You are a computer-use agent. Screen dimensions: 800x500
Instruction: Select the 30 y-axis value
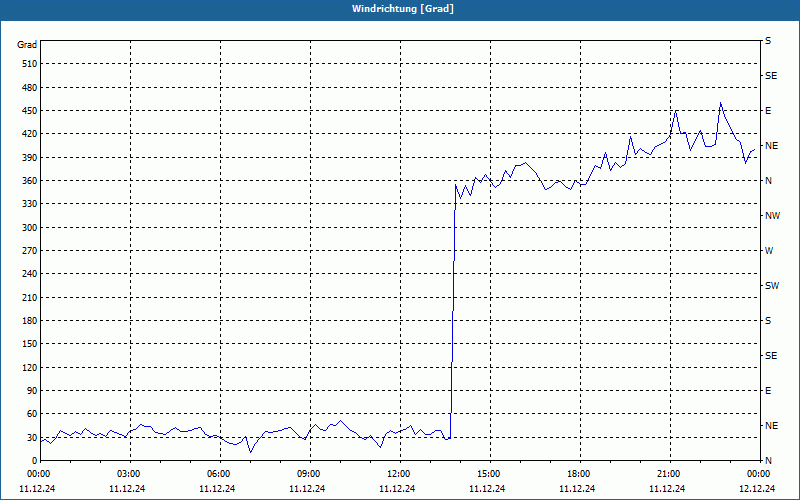click(x=32, y=437)
